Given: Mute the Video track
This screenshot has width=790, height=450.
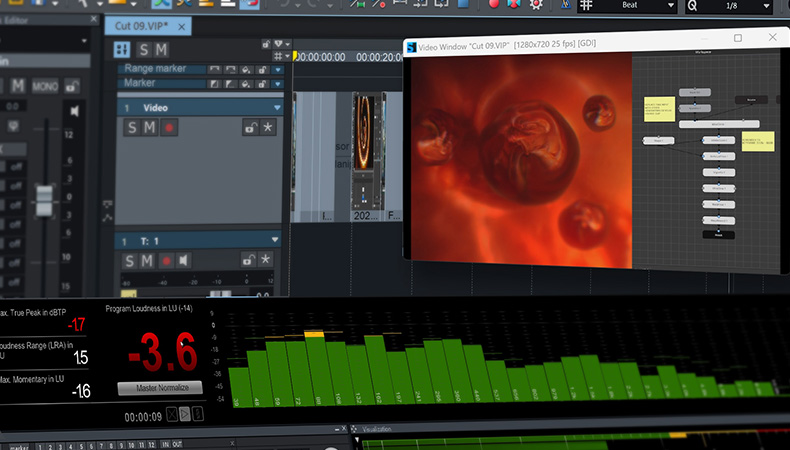Looking at the screenshot, I should click(149, 127).
